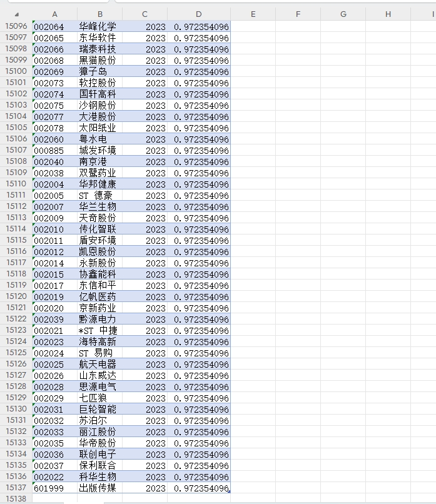The width and height of the screenshot is (436, 504).
Task: Click cell containing 京新药业
Action: [x=99, y=307]
